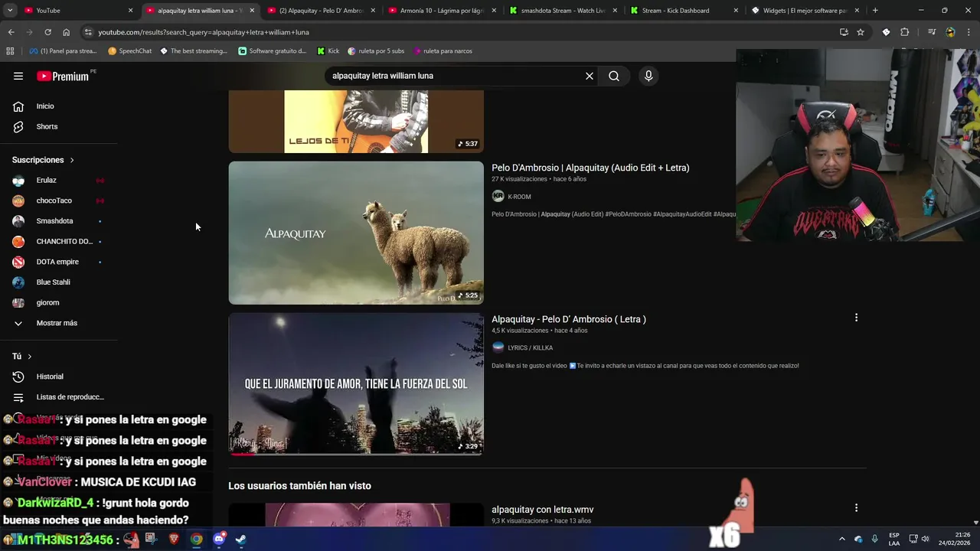Image resolution: width=980 pixels, height=551 pixels.
Task: Open the tab search dropdown in Chrome
Action: tap(10, 11)
